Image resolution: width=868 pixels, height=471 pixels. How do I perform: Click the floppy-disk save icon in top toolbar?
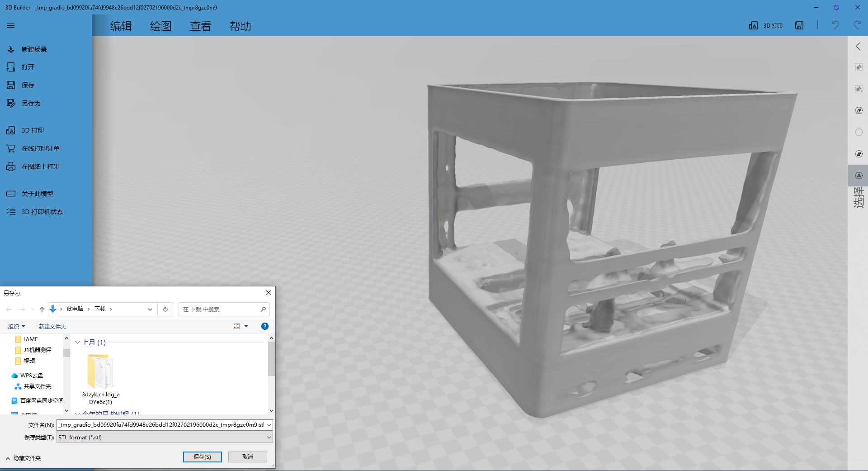click(x=799, y=26)
